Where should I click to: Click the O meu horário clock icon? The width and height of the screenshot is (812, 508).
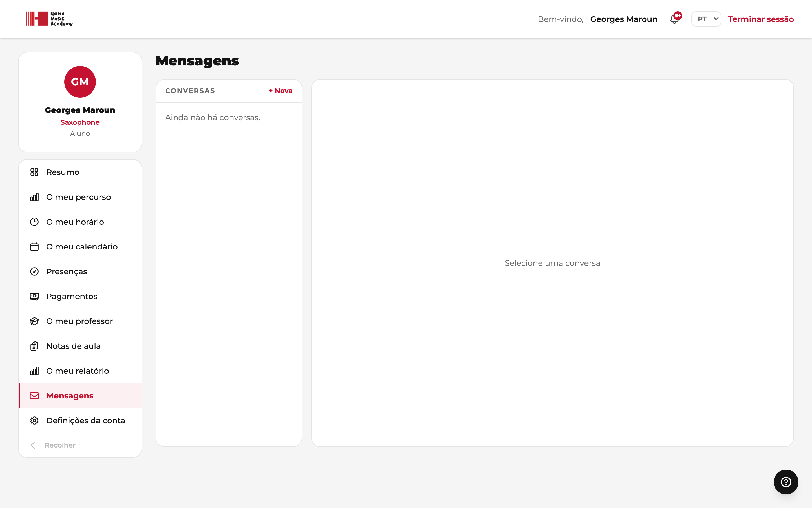[34, 222]
